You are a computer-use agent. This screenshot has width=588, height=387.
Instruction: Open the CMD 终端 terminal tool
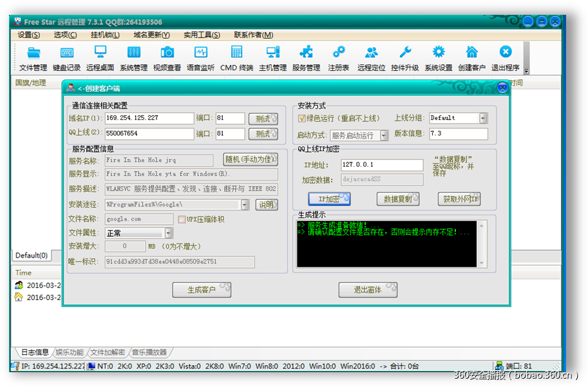[x=236, y=57]
